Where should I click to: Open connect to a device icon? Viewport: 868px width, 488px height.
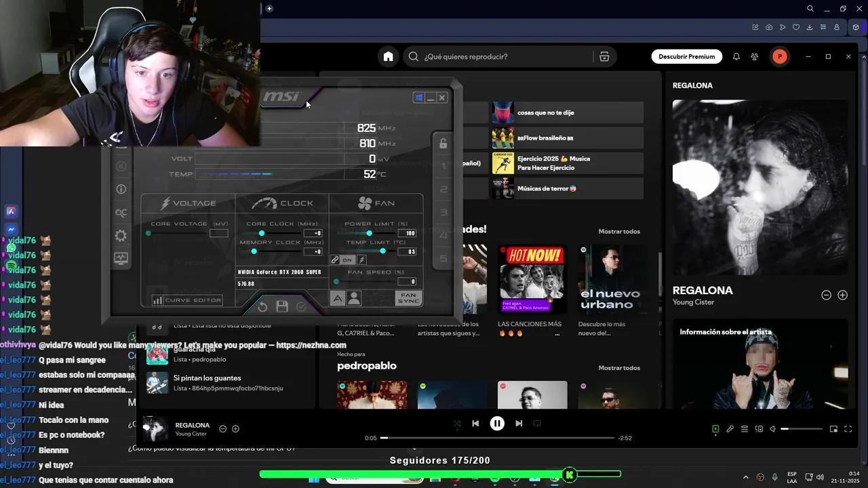click(x=759, y=429)
